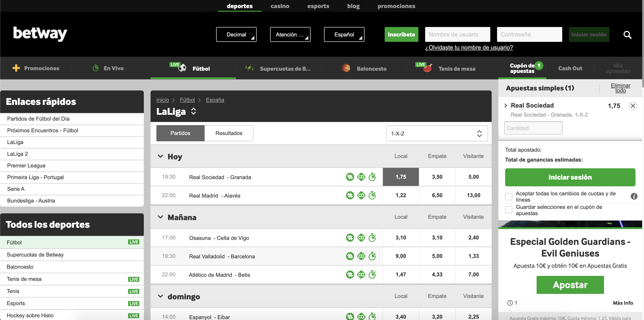This screenshot has width=644, height=320.
Task: Open the promociones top tab
Action: 396,6
